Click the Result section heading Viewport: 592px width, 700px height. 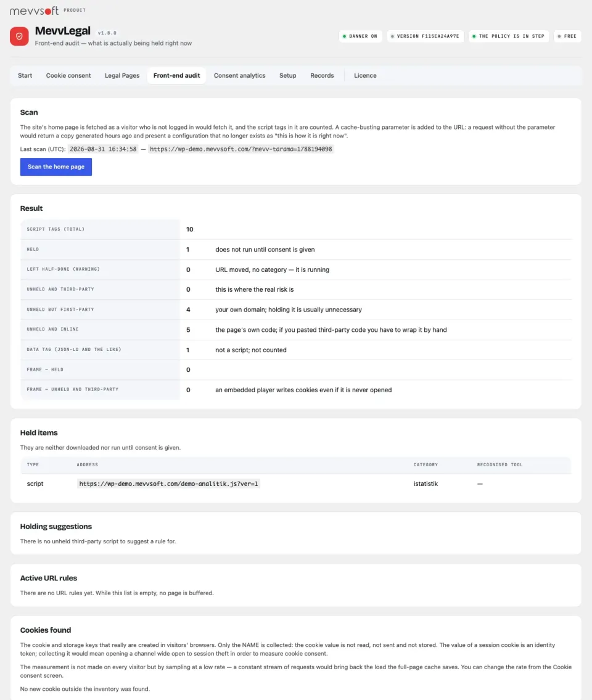(x=31, y=208)
